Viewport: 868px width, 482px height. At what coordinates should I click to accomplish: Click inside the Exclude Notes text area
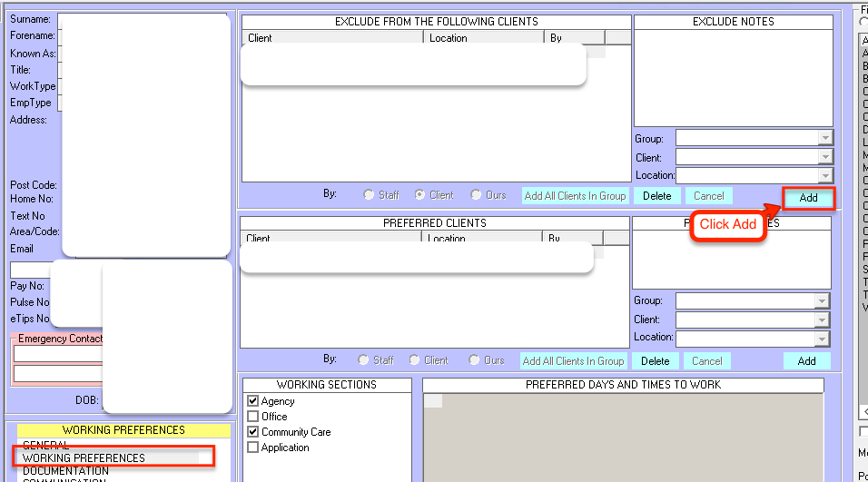click(x=732, y=77)
